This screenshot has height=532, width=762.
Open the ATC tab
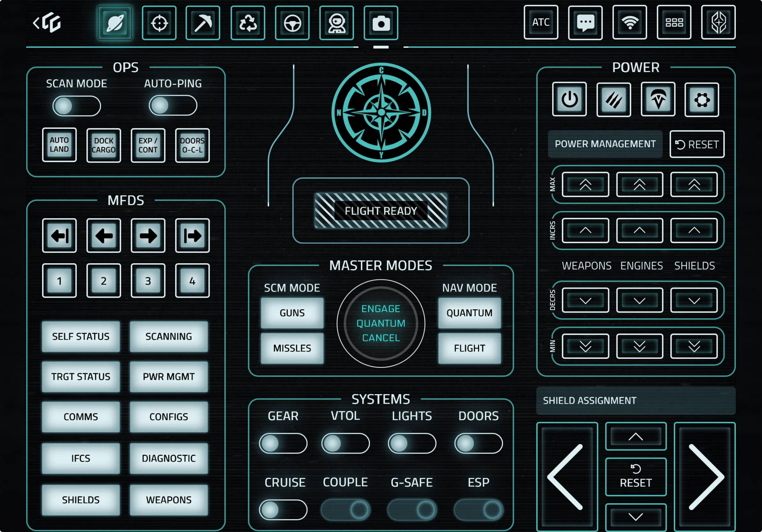click(x=541, y=22)
